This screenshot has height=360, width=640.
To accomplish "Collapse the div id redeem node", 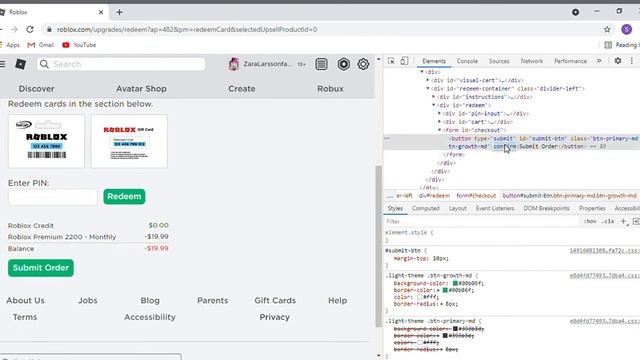I will tap(433, 105).
